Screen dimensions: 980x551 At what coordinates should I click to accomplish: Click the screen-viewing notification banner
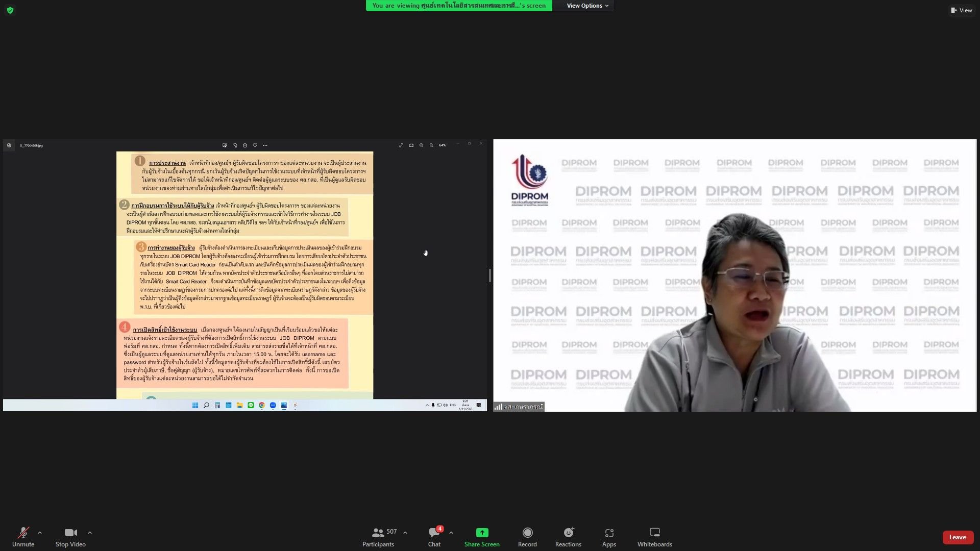[x=458, y=6]
